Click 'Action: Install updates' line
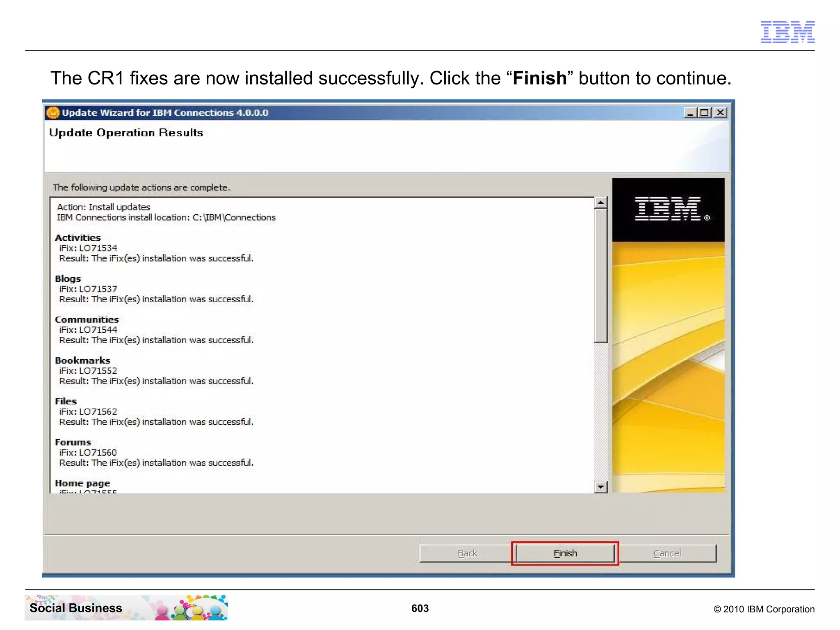 [104, 207]
